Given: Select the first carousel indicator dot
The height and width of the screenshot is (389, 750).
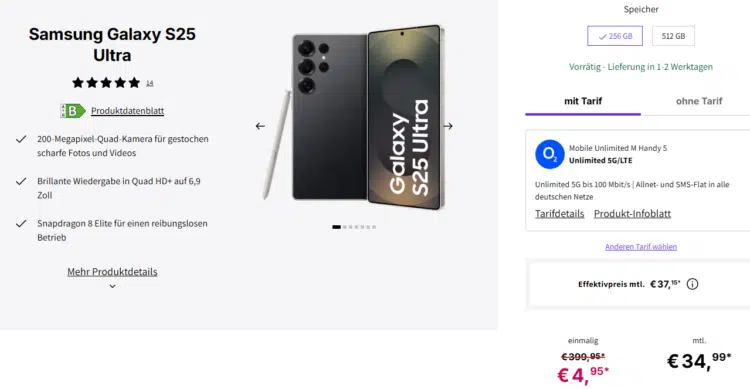Looking at the screenshot, I should 337,227.
